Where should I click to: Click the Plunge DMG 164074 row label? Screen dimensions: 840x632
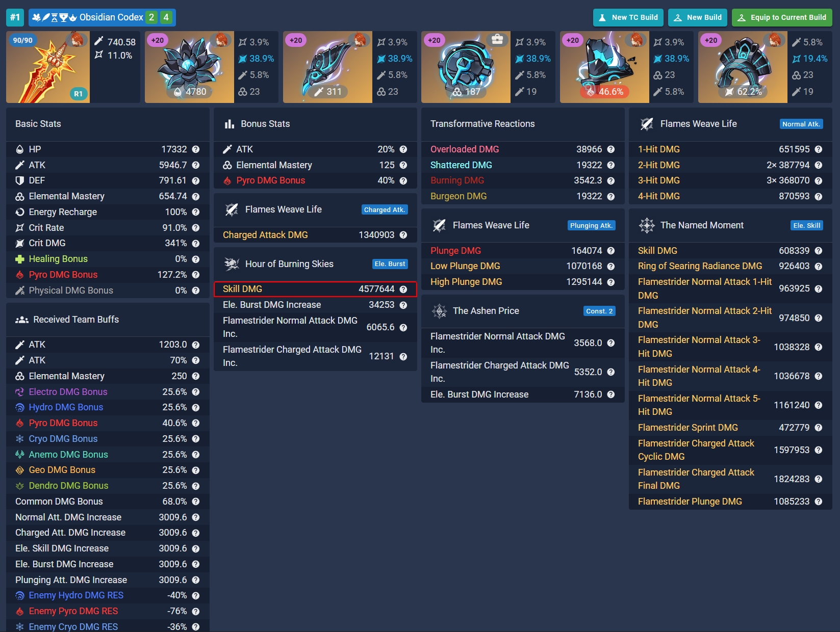(455, 251)
